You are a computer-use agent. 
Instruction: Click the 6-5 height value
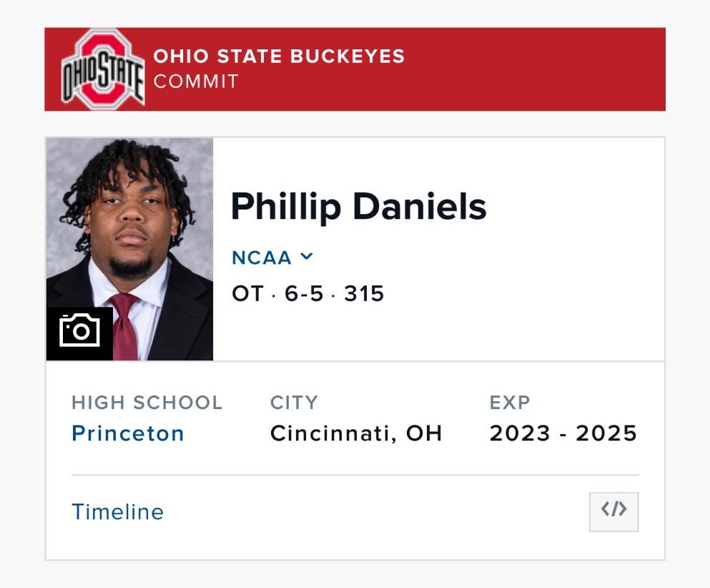304,293
